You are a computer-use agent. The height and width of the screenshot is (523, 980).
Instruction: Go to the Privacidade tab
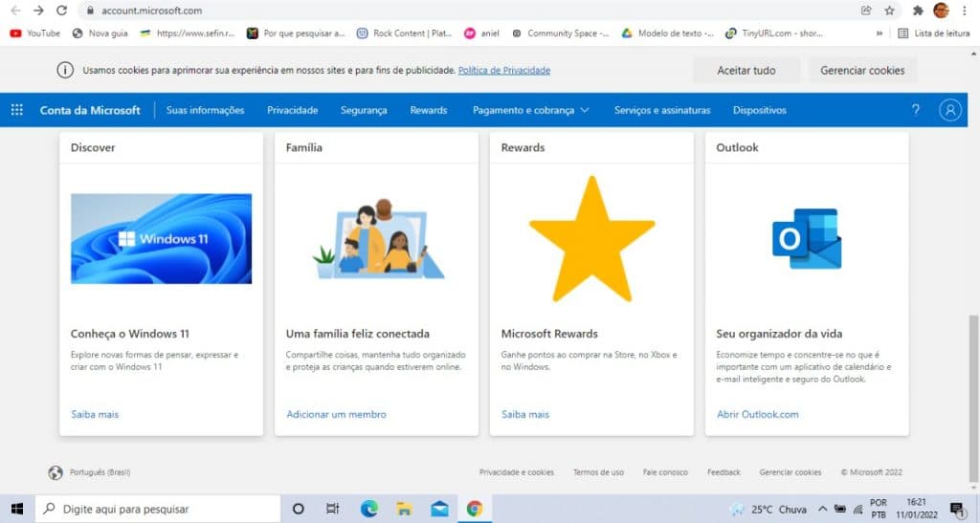pyautogui.click(x=293, y=110)
